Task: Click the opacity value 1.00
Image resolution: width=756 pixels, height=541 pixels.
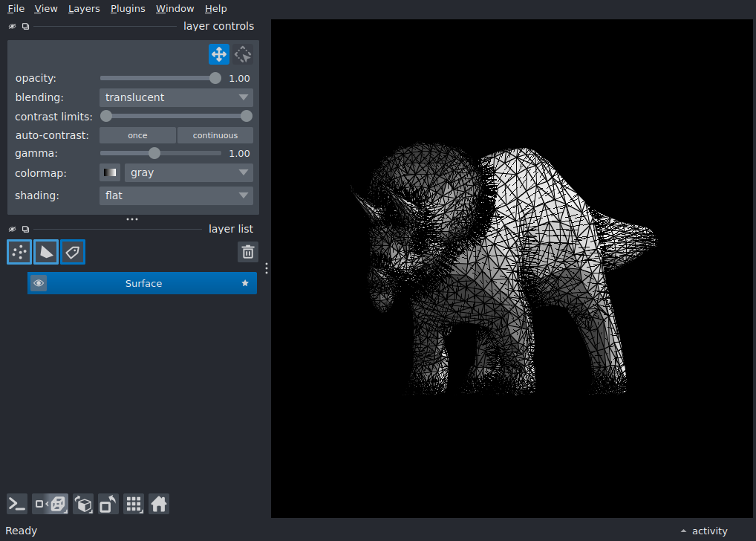Action: click(x=239, y=79)
